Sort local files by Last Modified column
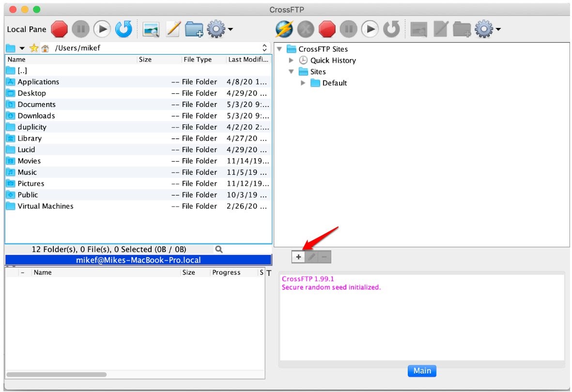Viewport: 572px width, 392px height. (248, 60)
